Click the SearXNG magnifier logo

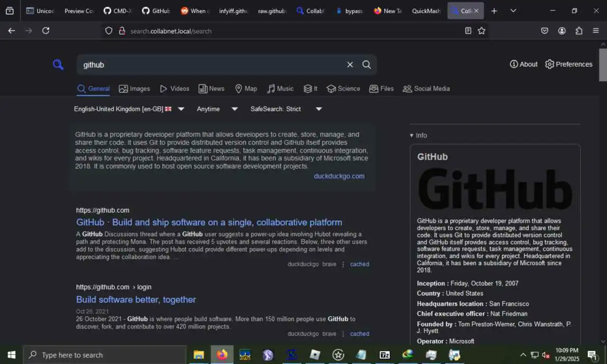click(x=58, y=64)
